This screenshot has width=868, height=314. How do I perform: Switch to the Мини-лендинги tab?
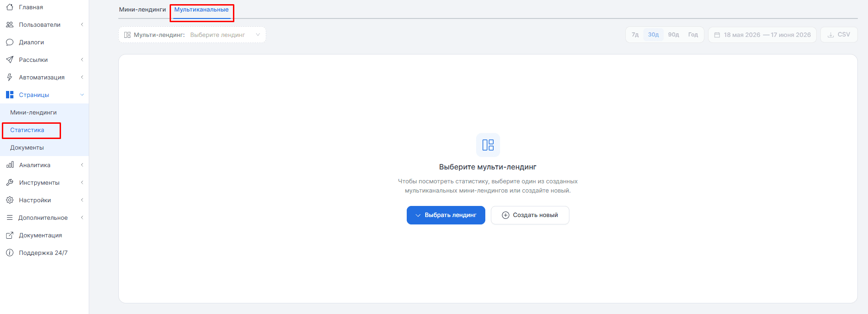point(142,10)
